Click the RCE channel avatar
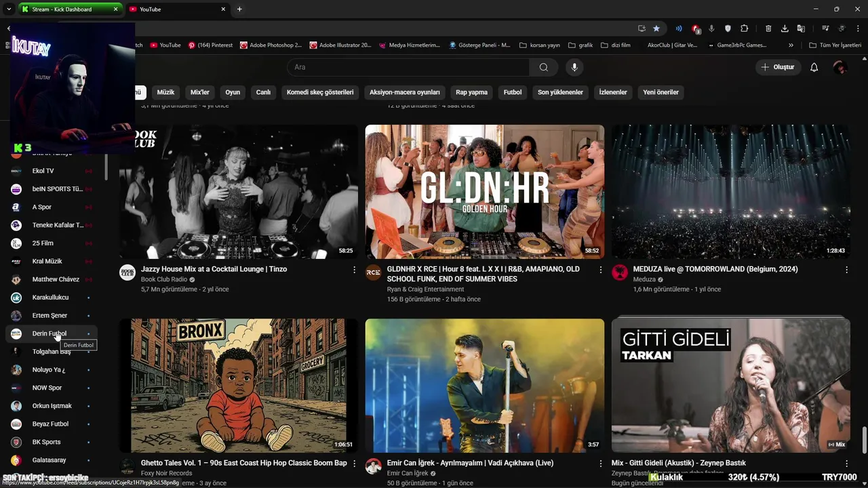 373,272
